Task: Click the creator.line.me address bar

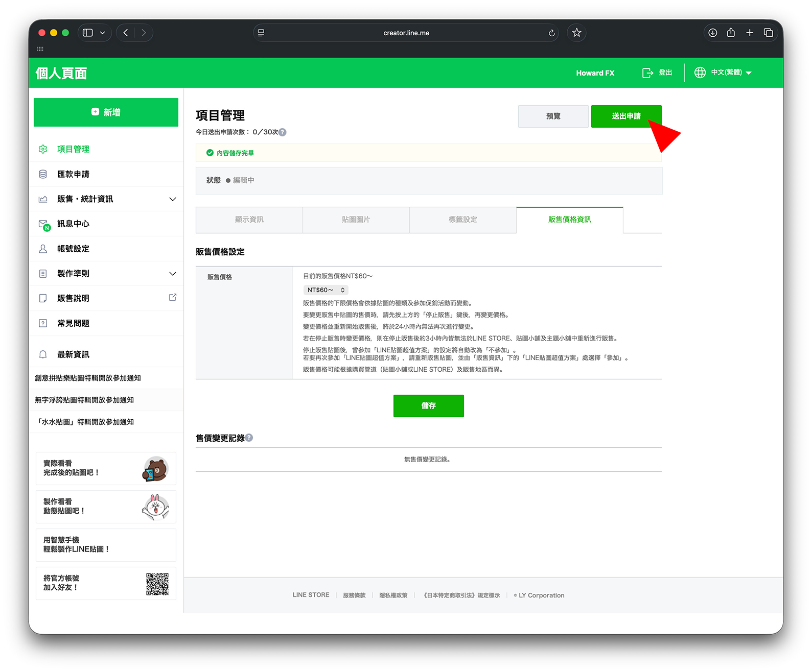Action: coord(406,33)
